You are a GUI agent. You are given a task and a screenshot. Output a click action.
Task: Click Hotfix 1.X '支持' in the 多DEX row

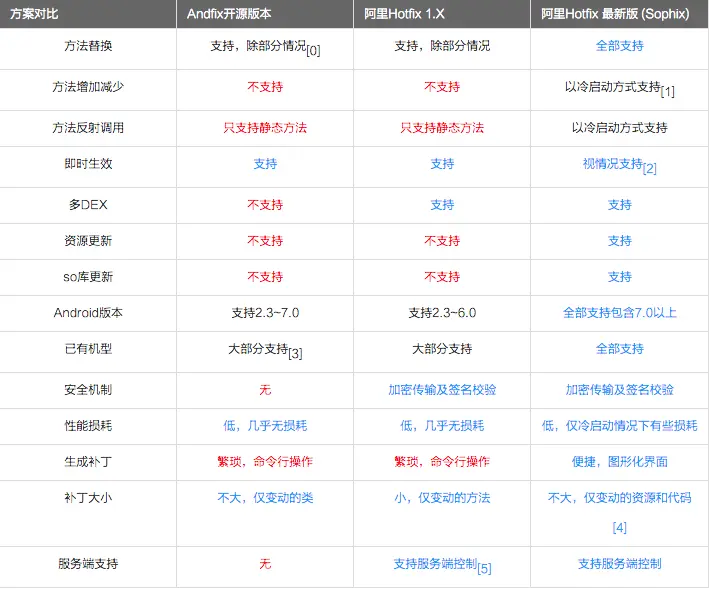[442, 205]
